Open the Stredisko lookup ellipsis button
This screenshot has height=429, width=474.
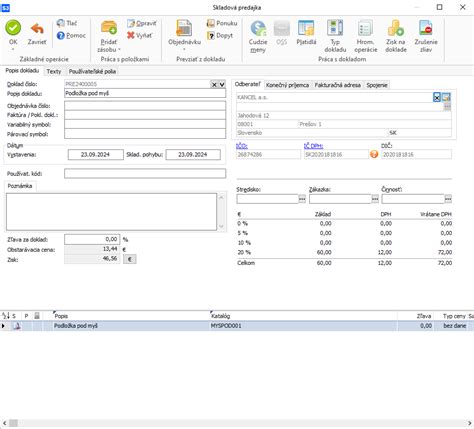click(x=302, y=199)
